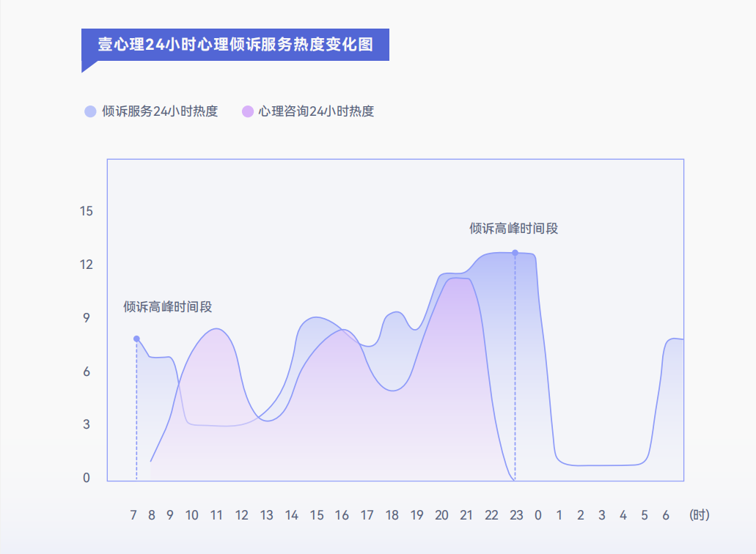Toggle the 心理咨询24小时热度 legend label
This screenshot has height=554, width=756.
coord(316,111)
